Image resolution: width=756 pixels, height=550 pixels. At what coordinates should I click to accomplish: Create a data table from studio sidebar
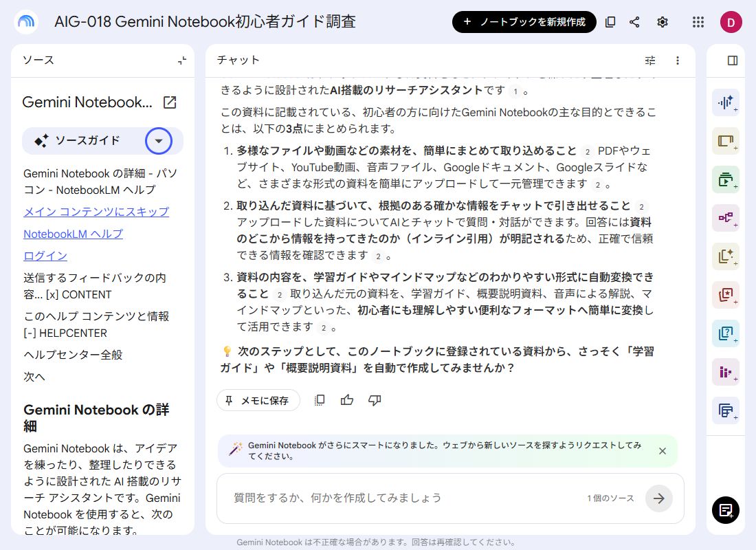[726, 410]
